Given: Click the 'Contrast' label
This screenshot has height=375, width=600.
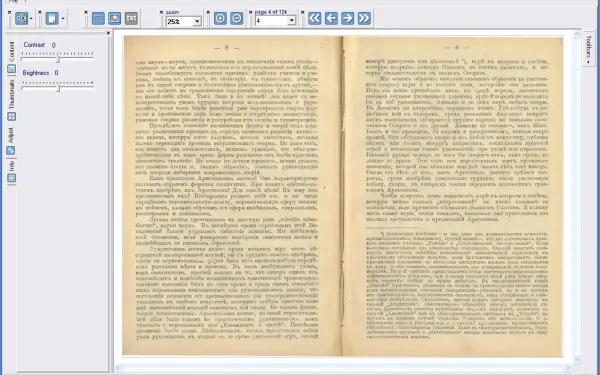Looking at the screenshot, I should 34,45.
